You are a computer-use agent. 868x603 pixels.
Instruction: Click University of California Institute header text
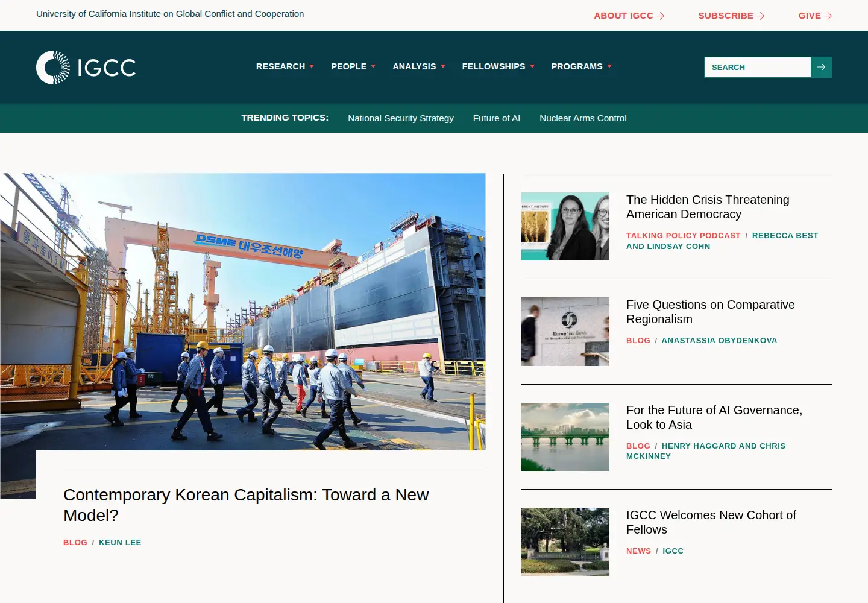(170, 14)
